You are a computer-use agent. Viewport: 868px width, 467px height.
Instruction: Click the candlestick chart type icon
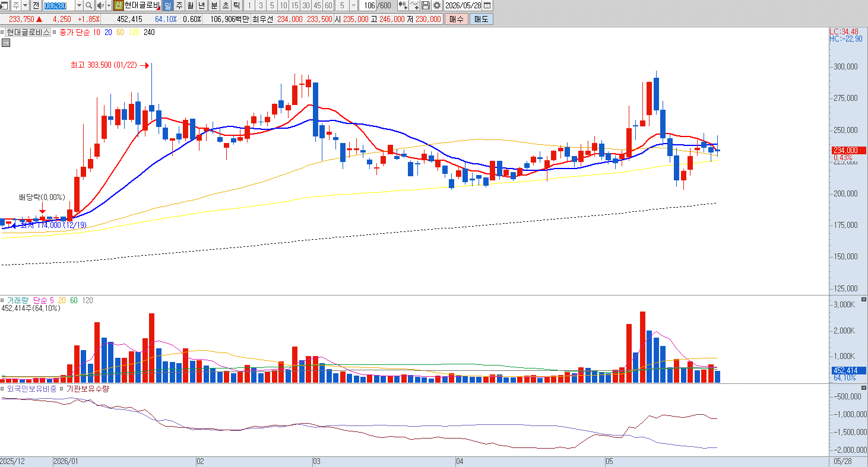click(403, 5)
